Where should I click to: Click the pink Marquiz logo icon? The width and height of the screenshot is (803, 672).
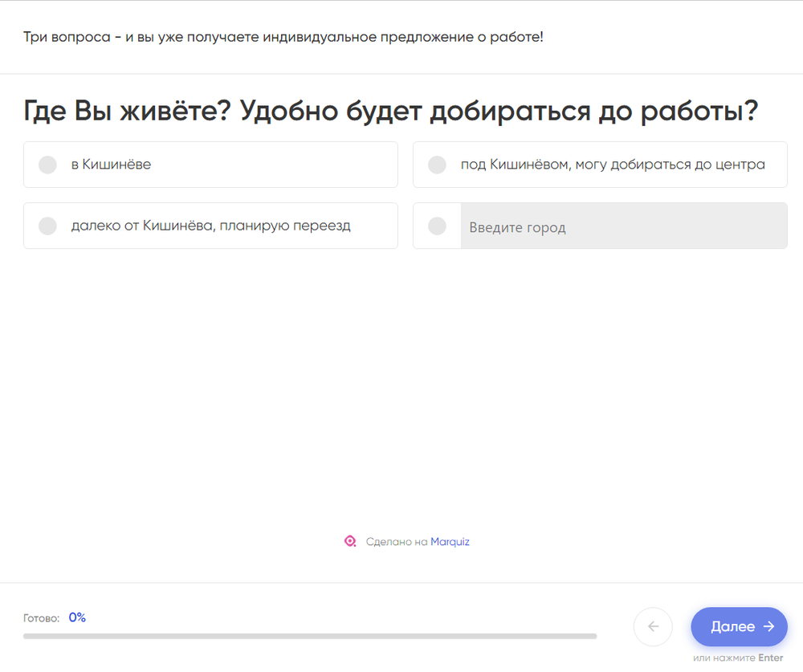[x=350, y=541]
